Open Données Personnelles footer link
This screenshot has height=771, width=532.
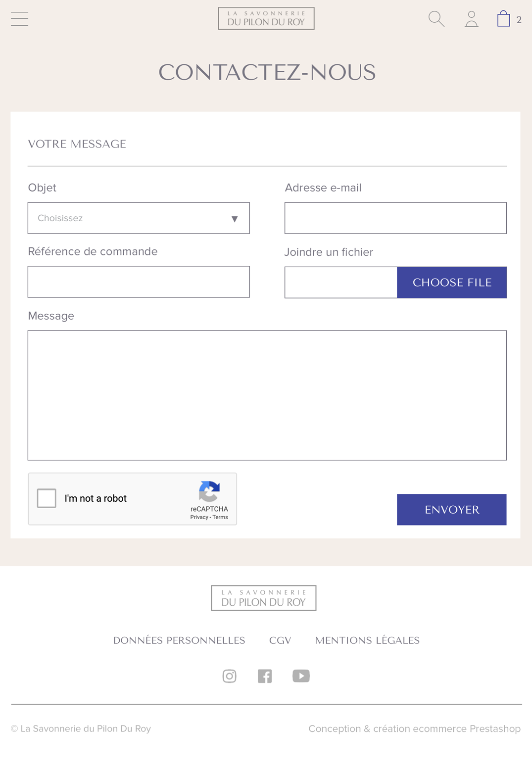(x=179, y=640)
